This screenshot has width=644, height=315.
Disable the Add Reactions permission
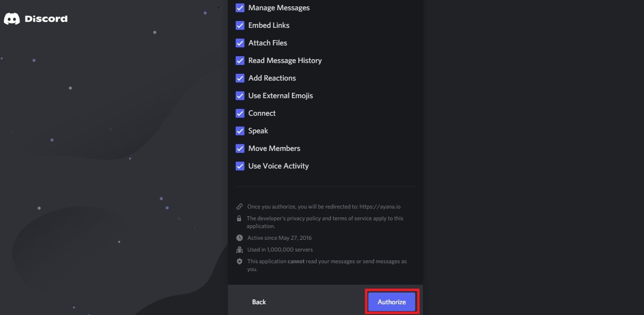click(x=240, y=78)
